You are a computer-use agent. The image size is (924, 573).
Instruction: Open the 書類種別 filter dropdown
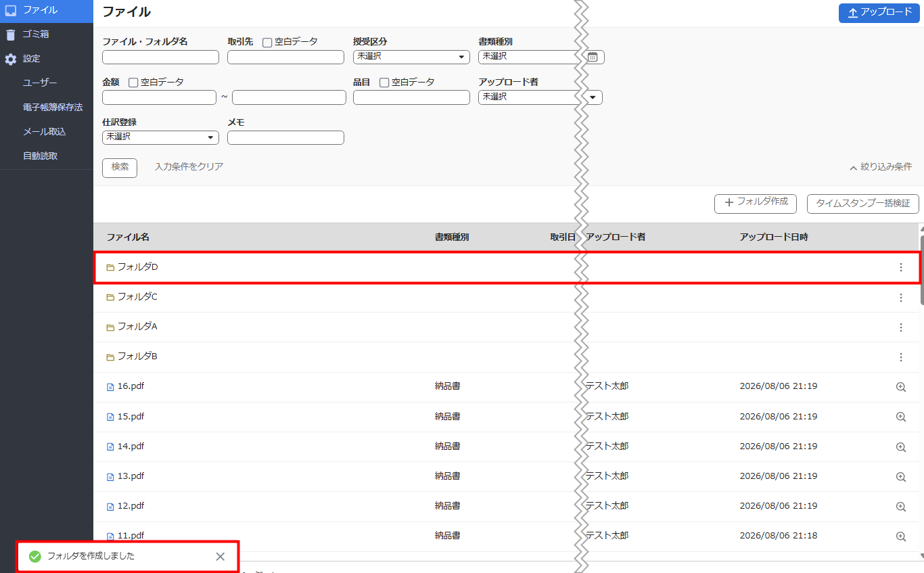coord(529,57)
